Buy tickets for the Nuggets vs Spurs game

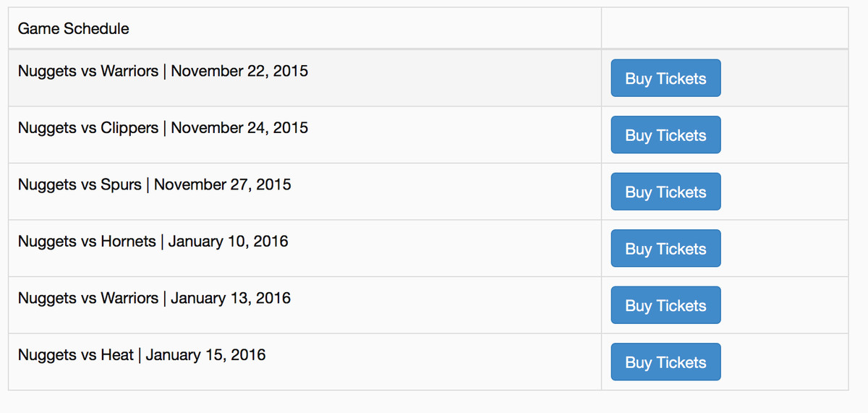[665, 192]
